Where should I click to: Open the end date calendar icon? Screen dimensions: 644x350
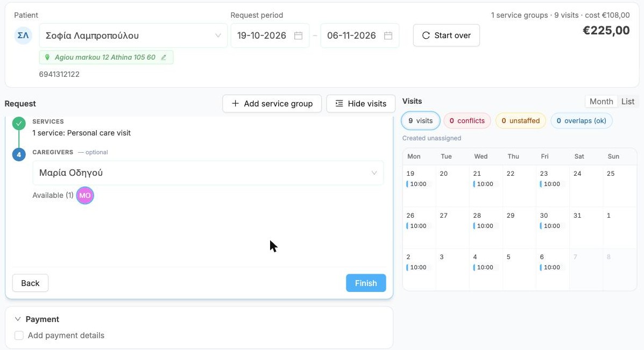pyautogui.click(x=388, y=35)
